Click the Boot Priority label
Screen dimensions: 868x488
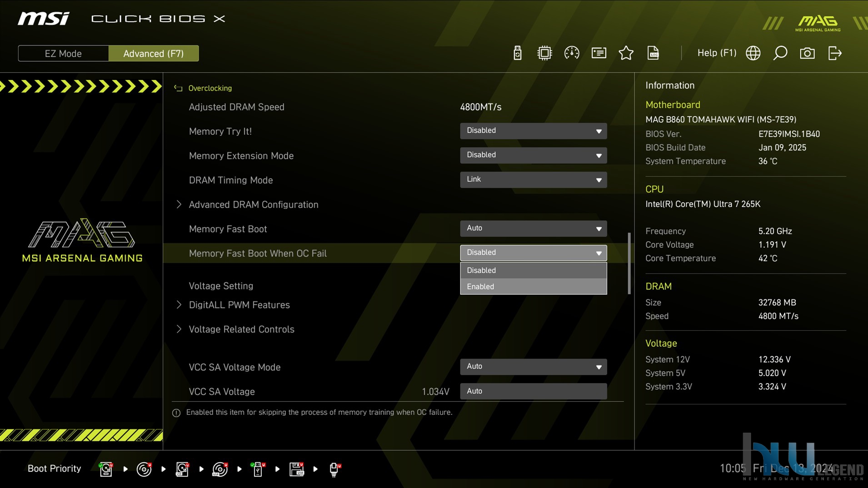[x=54, y=468]
